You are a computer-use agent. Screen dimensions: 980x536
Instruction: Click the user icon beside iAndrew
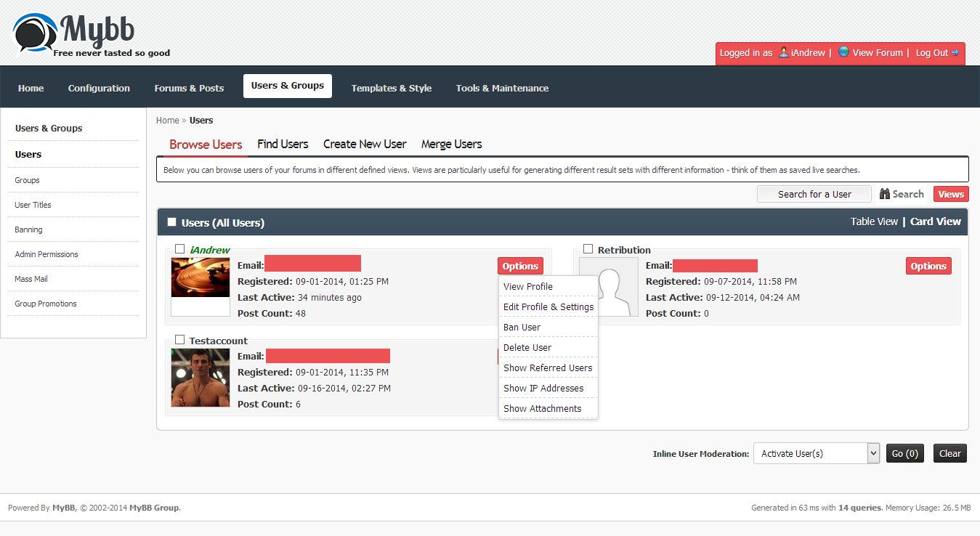[783, 52]
